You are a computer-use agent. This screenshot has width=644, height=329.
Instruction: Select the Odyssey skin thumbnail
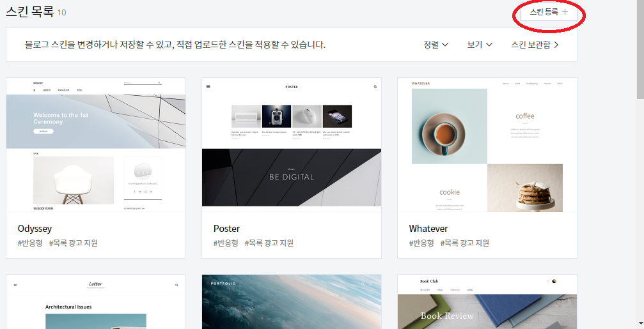pos(96,145)
